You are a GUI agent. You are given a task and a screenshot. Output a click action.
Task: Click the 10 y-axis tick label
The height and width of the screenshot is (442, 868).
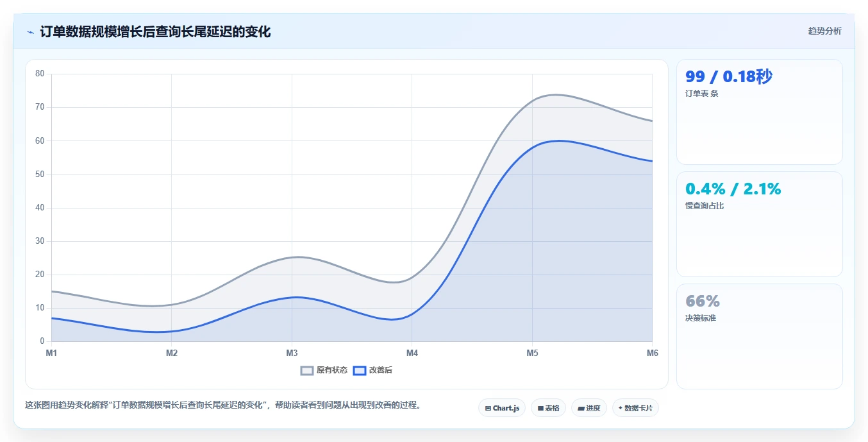(x=40, y=308)
